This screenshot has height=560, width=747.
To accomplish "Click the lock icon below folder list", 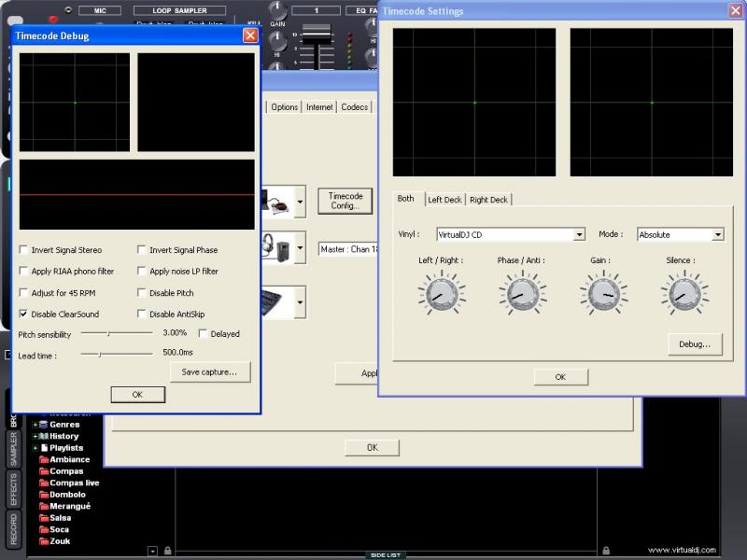I will tap(168, 551).
